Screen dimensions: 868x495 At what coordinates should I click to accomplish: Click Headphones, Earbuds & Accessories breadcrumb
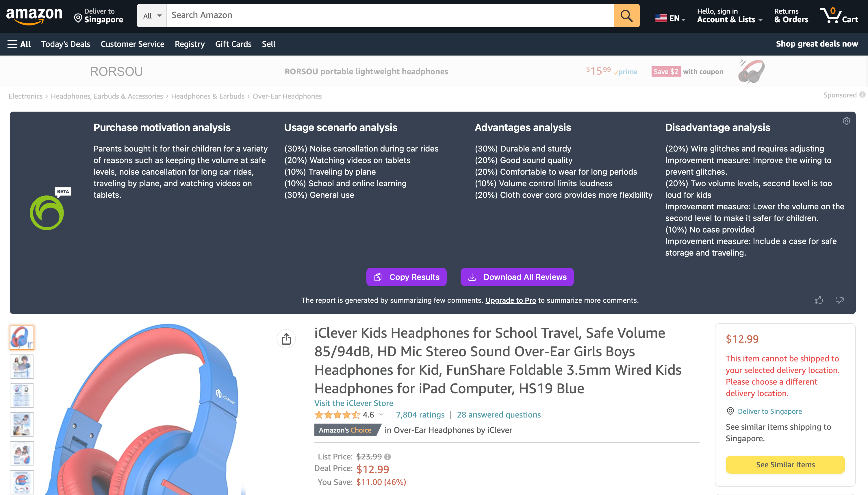[107, 96]
